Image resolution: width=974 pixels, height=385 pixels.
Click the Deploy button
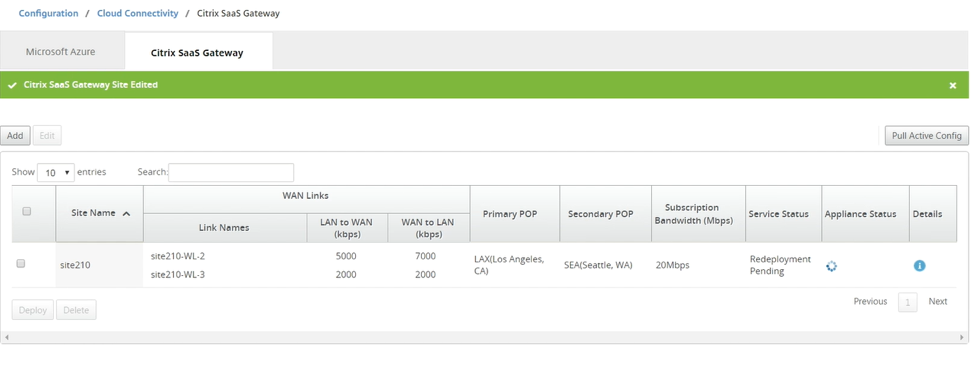point(33,310)
